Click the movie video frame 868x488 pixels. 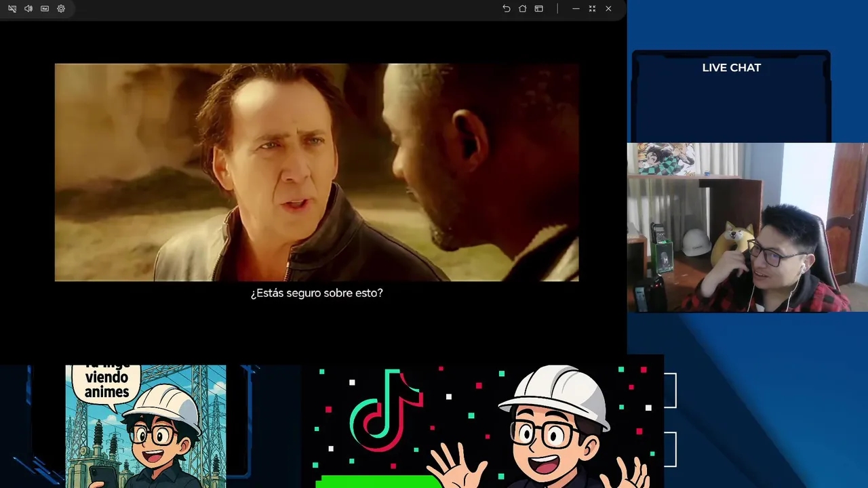pyautogui.click(x=317, y=172)
